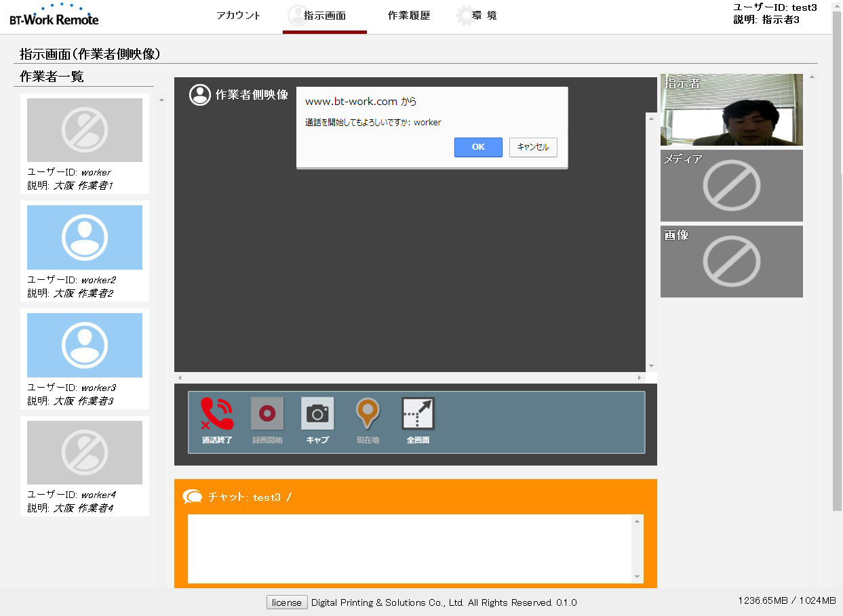
Task: Open the アカウント menu tab
Action: [238, 16]
